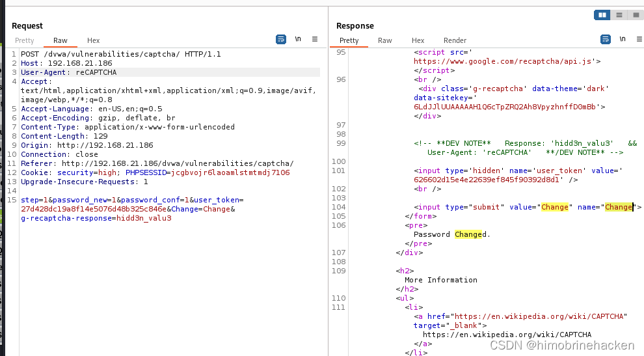The image size is (644, 356).
Task: Select the Request Raw tab
Action: coord(60,40)
